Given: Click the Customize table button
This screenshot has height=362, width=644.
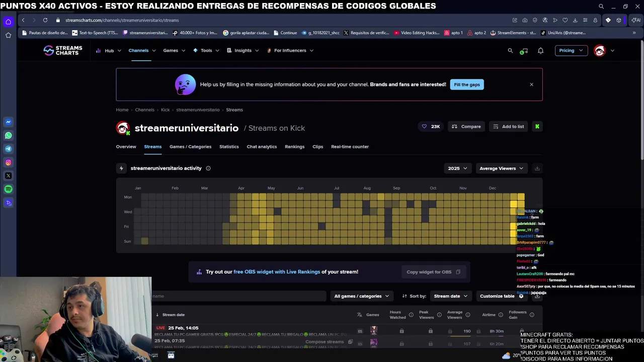Looking at the screenshot, I should pyautogui.click(x=502, y=296).
